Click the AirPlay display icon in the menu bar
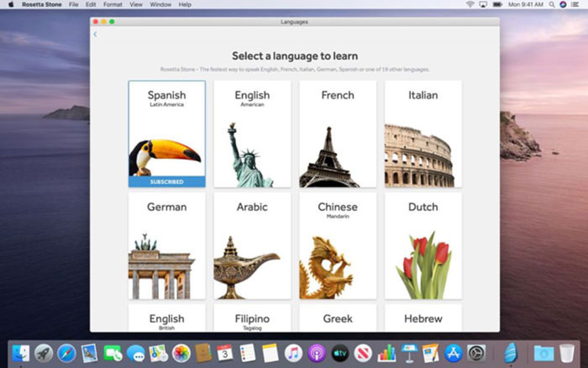588x368 pixels. click(x=483, y=4)
